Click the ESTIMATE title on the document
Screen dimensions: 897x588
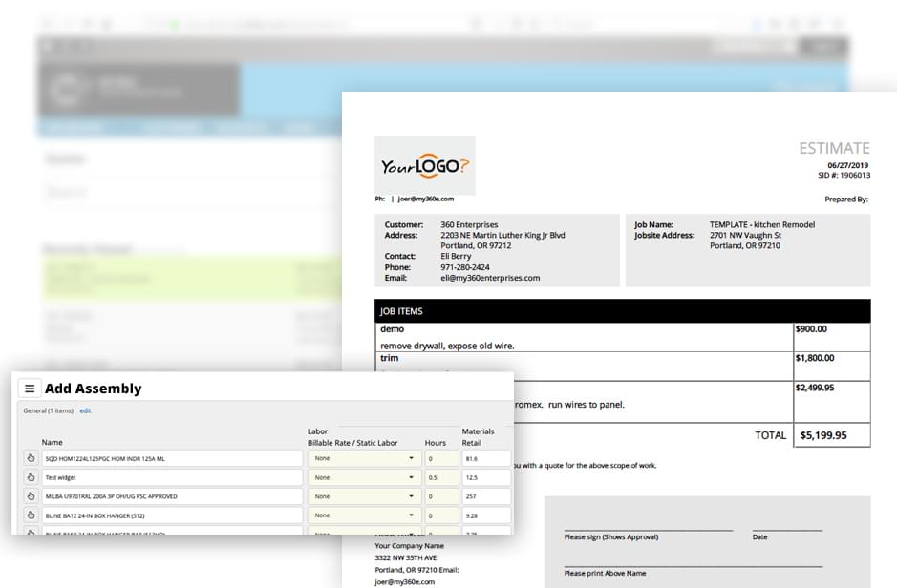point(834,149)
